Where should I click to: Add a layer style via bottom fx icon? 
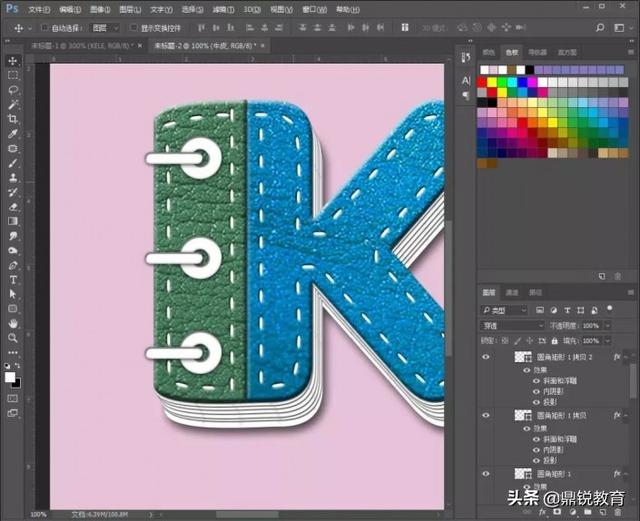(542, 513)
